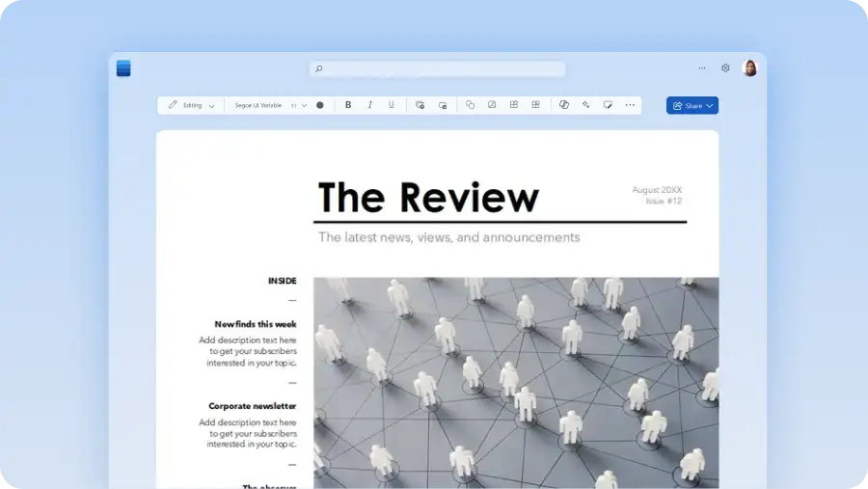
Task: Click the Share button
Action: [x=692, y=105]
